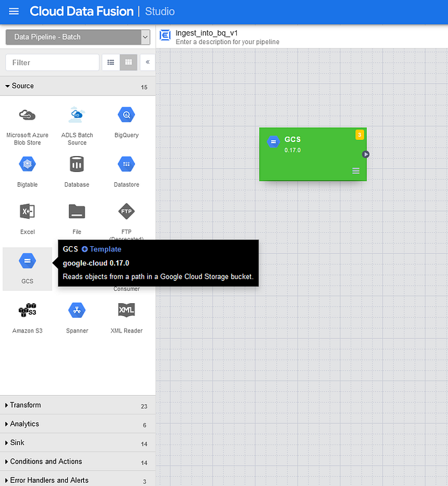Add File source plugin
Viewport: 448px width, 486px height.
pos(77,219)
